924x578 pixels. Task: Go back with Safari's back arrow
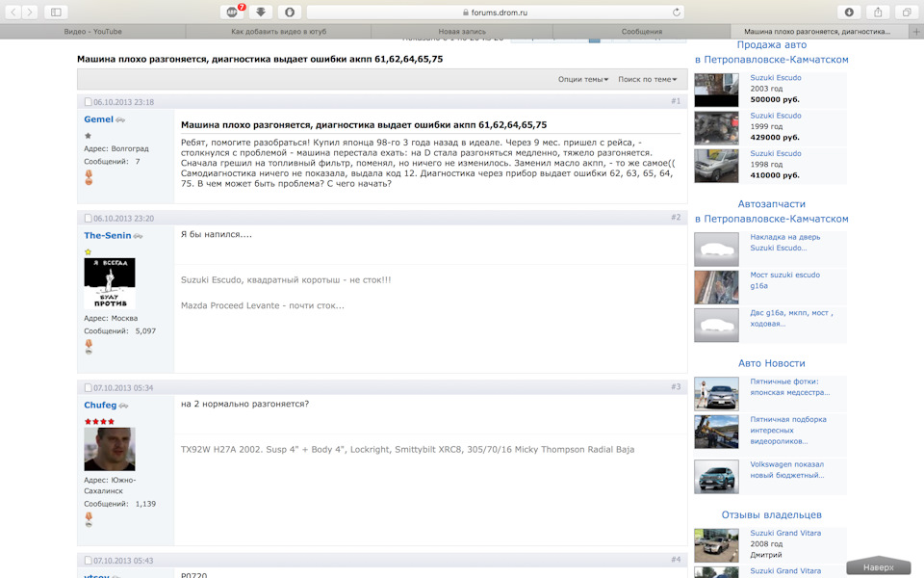click(x=13, y=12)
